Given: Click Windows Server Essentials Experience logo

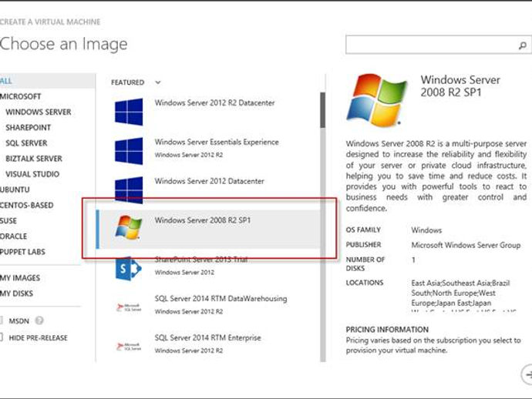Looking at the screenshot, I should coord(129,151).
